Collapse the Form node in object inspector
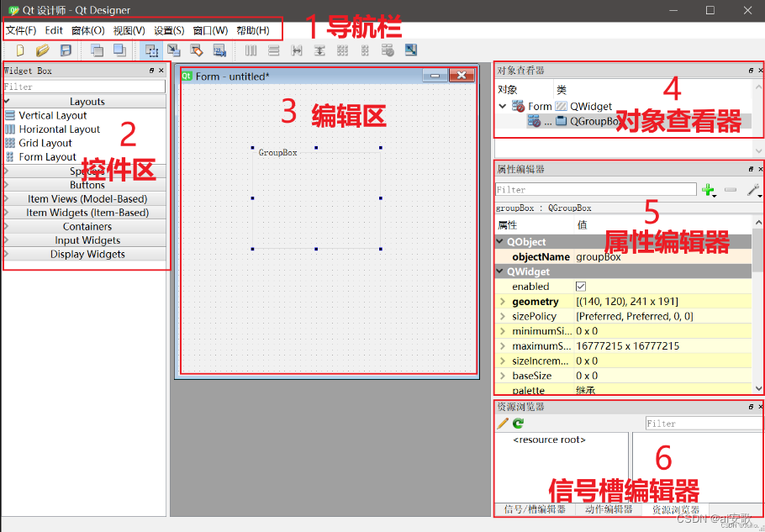The width and height of the screenshot is (765, 532). pyautogui.click(x=503, y=106)
